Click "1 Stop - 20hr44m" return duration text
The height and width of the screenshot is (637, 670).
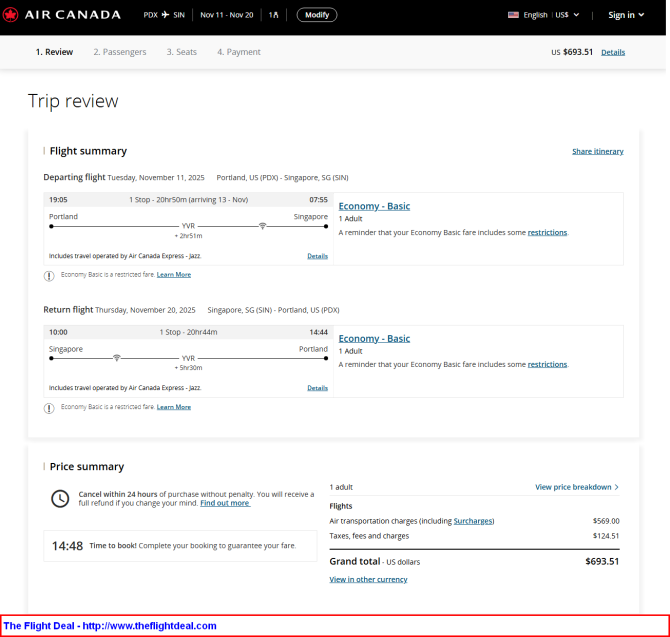click(188, 332)
